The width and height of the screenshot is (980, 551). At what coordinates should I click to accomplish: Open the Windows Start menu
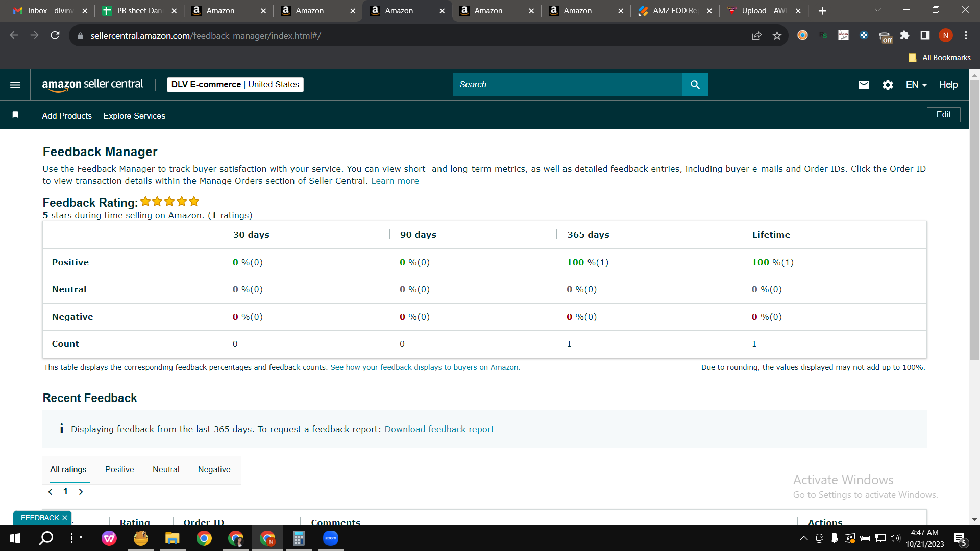click(x=15, y=538)
